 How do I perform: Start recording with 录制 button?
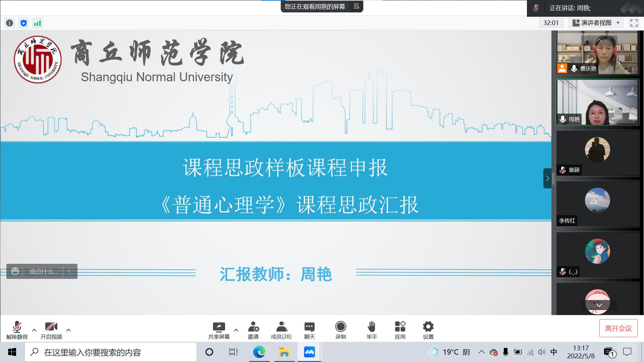[x=340, y=330]
